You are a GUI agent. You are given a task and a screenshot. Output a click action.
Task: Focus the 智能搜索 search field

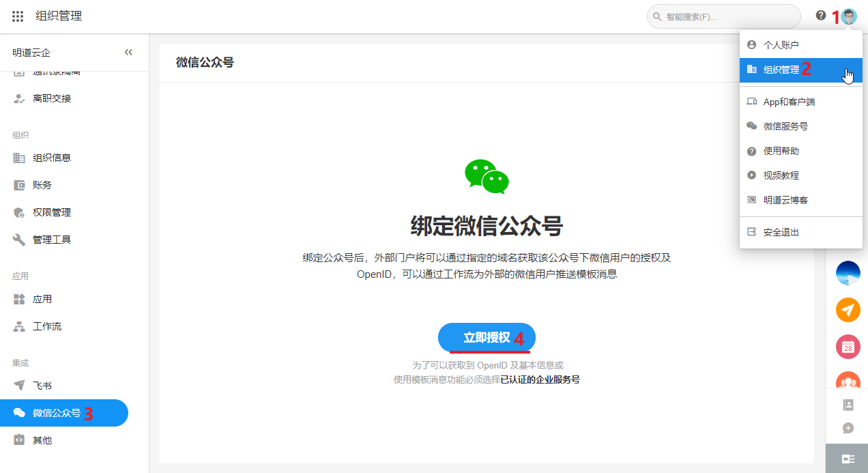(x=723, y=16)
